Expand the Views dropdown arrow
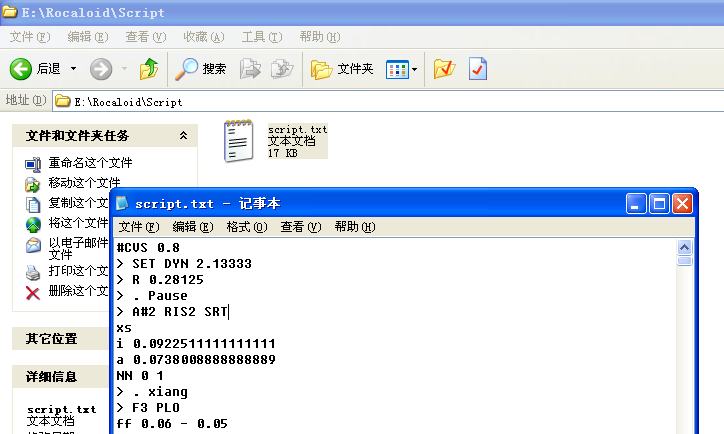This screenshot has width=724, height=434. (x=415, y=70)
